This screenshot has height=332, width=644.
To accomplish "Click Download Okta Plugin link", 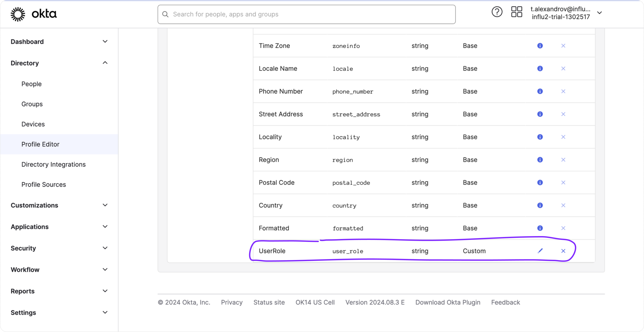I will pos(448,302).
